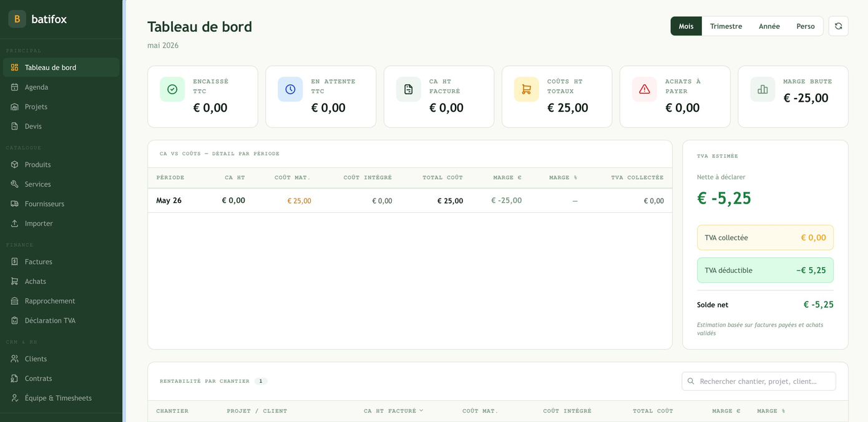Click the green checkmark Encaissé TTC icon
Viewport: 868px width, 422px height.
point(172,89)
